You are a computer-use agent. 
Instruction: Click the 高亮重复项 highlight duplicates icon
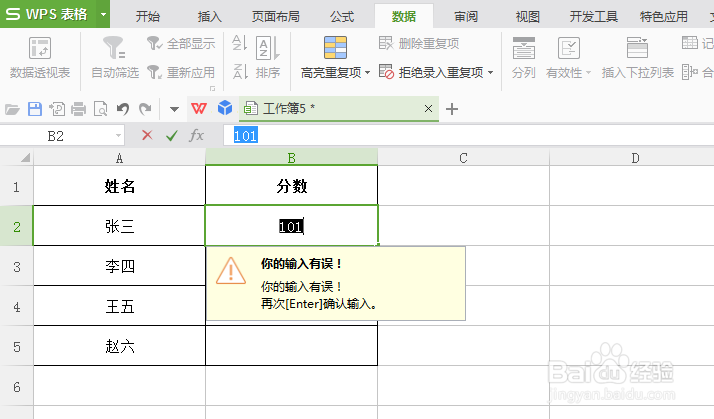pos(335,48)
